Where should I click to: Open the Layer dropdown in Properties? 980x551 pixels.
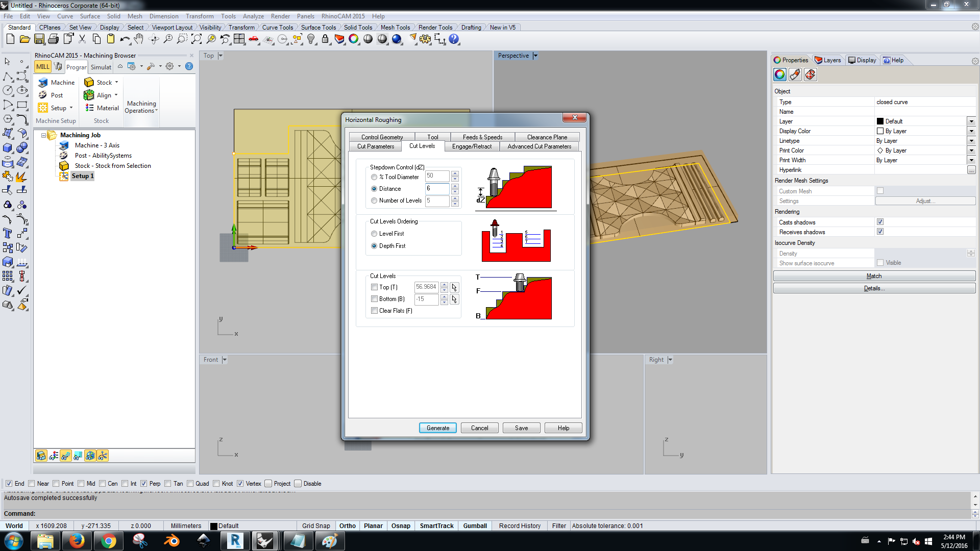pos(971,121)
